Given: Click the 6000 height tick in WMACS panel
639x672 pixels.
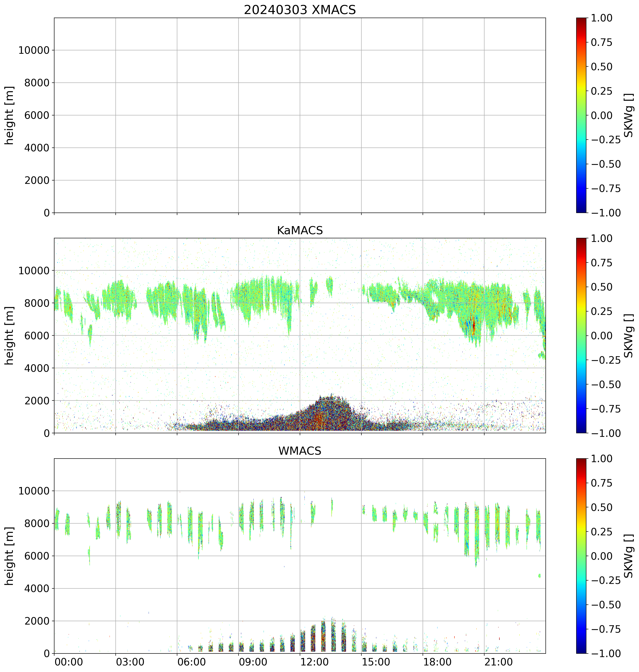Looking at the screenshot, I should click(37, 556).
